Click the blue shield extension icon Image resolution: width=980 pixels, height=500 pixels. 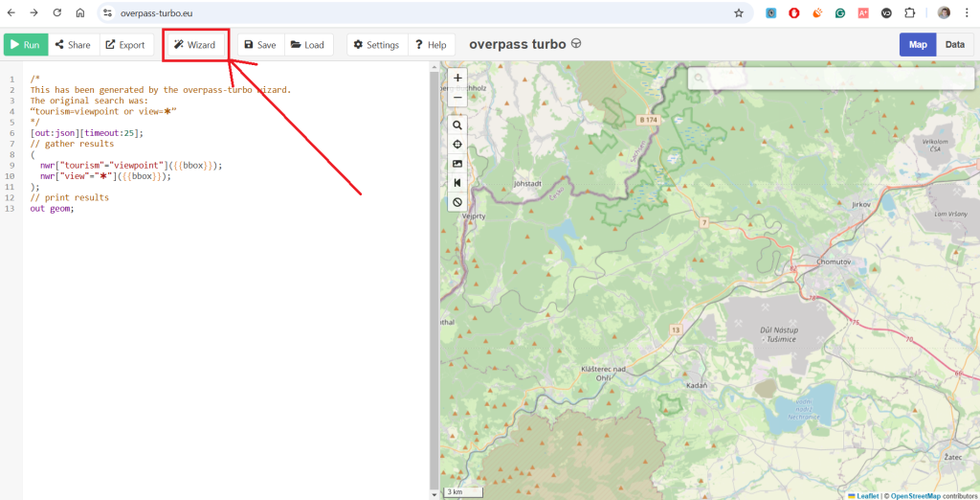coord(771,12)
